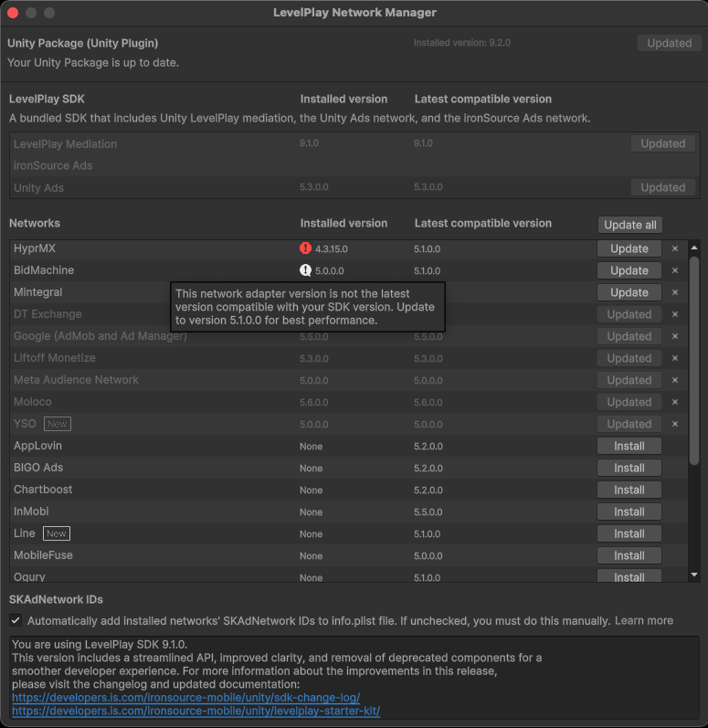Remove DT Exchange using its X icon
Image resolution: width=708 pixels, height=728 pixels.
675,314
